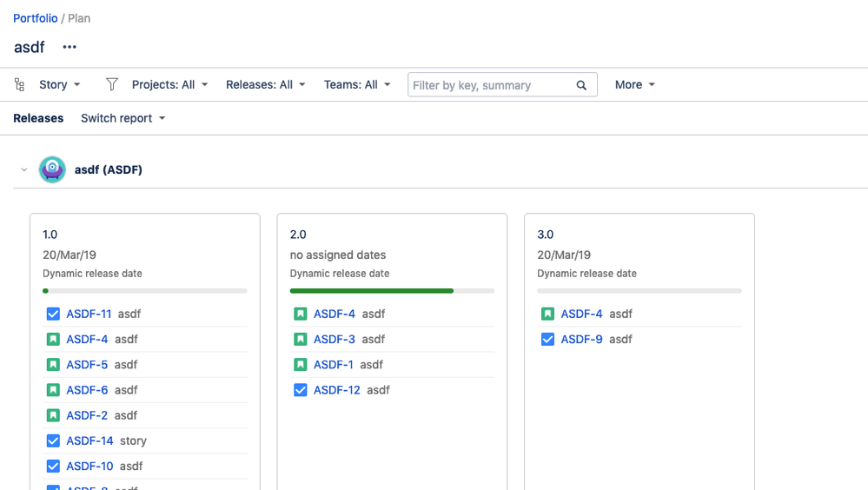Open issue ASDF-3 in release 2.0
Viewport: 868px width, 490px height.
click(x=335, y=340)
